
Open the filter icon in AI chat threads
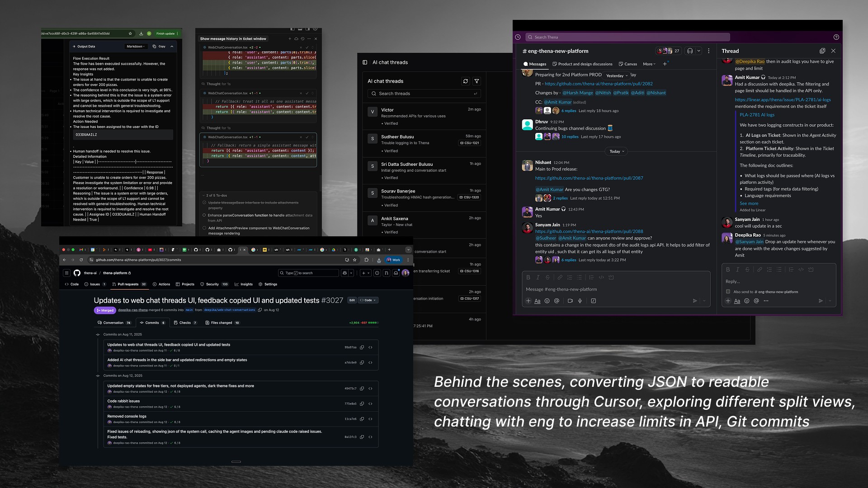(476, 81)
